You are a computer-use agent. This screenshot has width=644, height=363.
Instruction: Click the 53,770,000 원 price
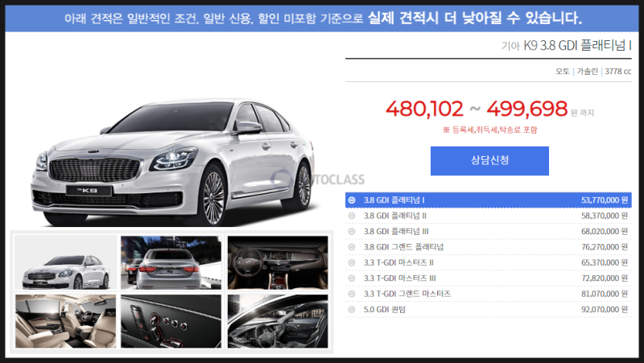[x=605, y=200]
